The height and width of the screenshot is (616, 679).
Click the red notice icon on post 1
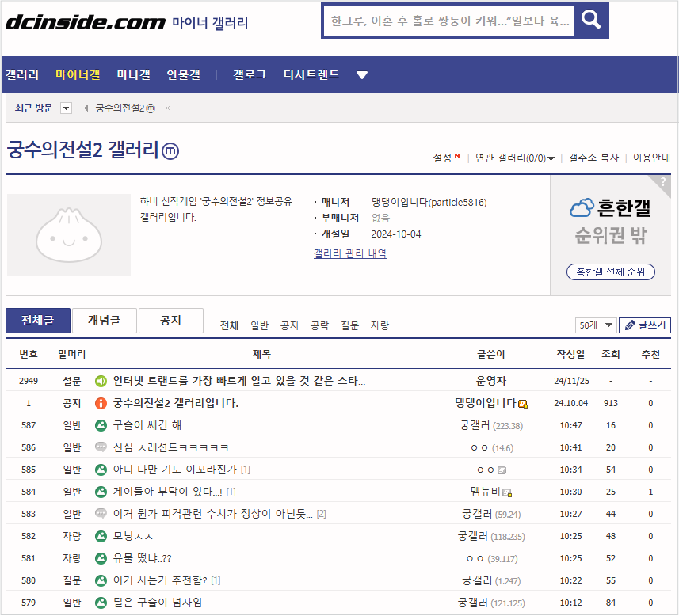pos(101,404)
